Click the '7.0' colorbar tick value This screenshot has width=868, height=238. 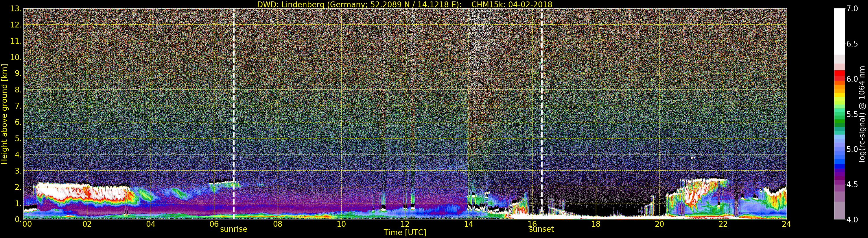[852, 9]
